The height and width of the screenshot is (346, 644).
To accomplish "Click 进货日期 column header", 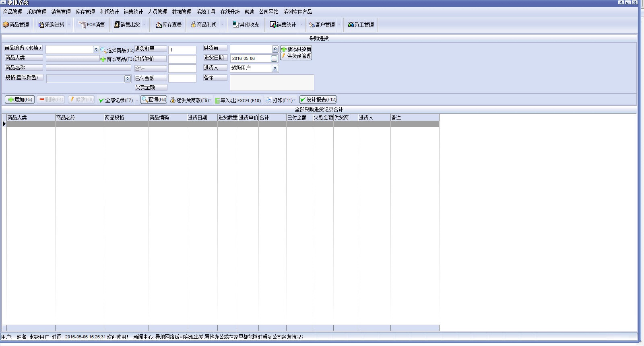I will click(202, 117).
